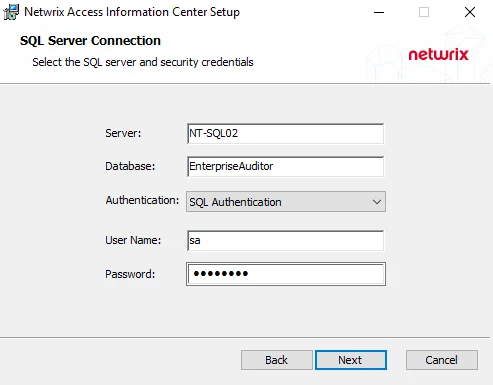493x385 pixels.
Task: Click the 'Authentication:' label
Action: click(x=142, y=200)
